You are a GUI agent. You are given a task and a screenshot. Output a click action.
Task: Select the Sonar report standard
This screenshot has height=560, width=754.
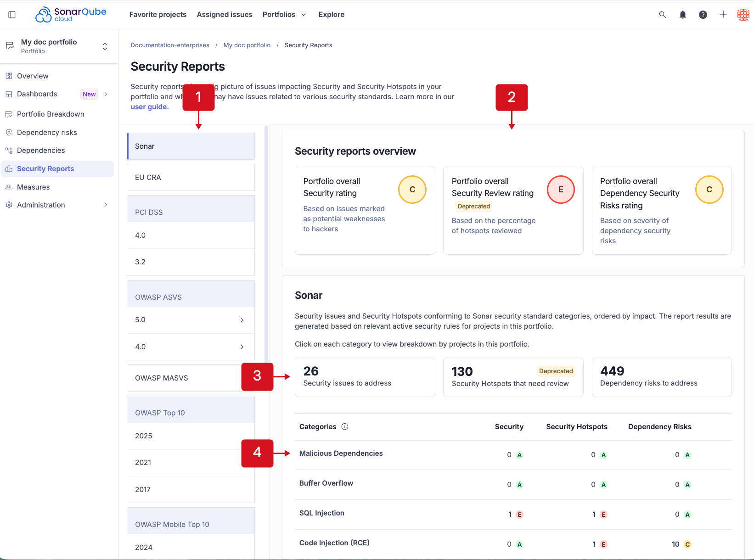pos(191,146)
